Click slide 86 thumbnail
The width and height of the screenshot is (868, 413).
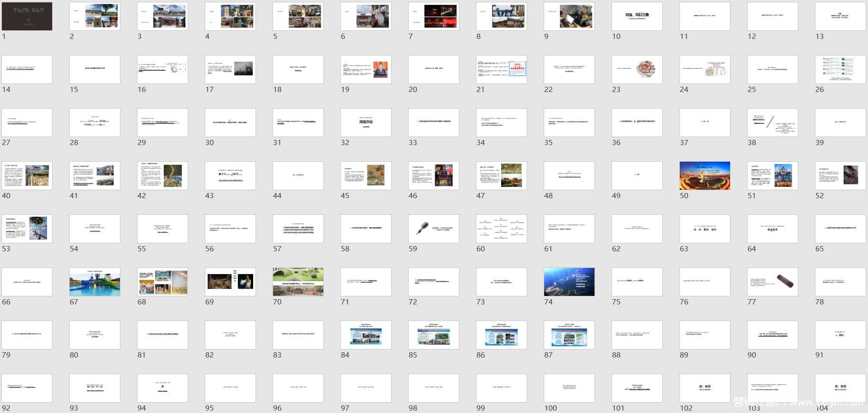pyautogui.click(x=502, y=335)
